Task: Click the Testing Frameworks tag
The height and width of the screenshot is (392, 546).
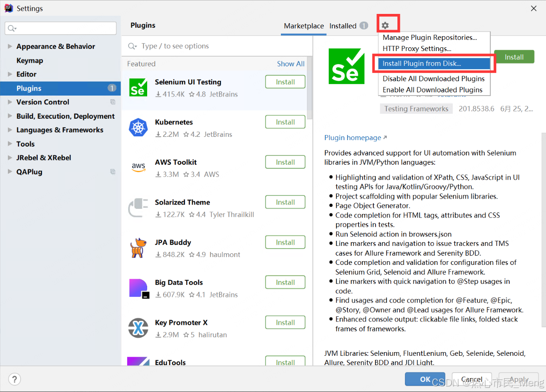Action: tap(416, 109)
